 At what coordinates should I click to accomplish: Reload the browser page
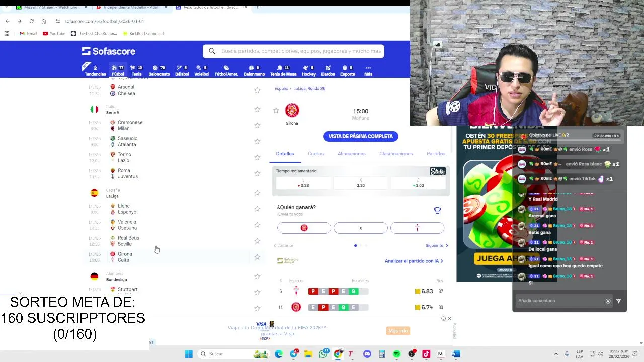tap(31, 21)
